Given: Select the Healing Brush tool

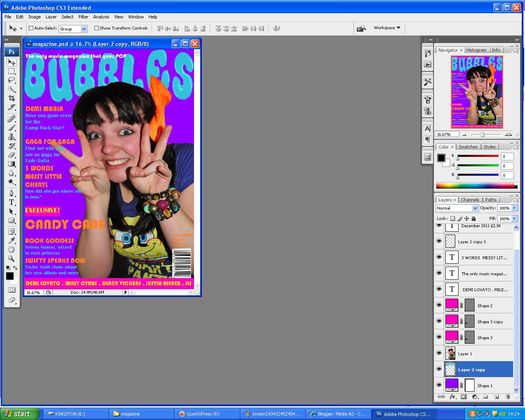Looking at the screenshot, I should click(x=11, y=119).
